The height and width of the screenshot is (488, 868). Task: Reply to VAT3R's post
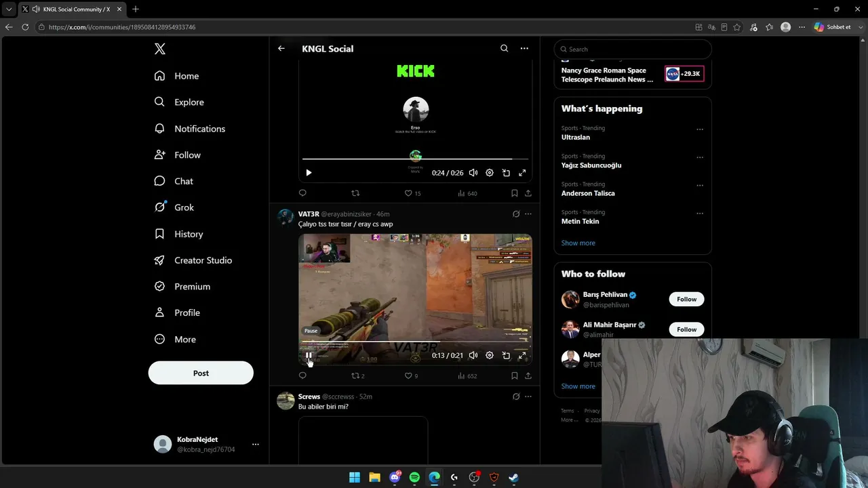[302, 375]
